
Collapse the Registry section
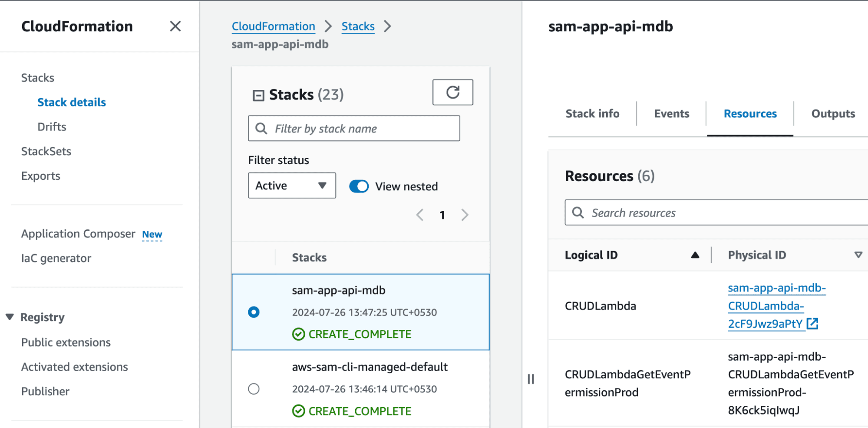tap(10, 317)
